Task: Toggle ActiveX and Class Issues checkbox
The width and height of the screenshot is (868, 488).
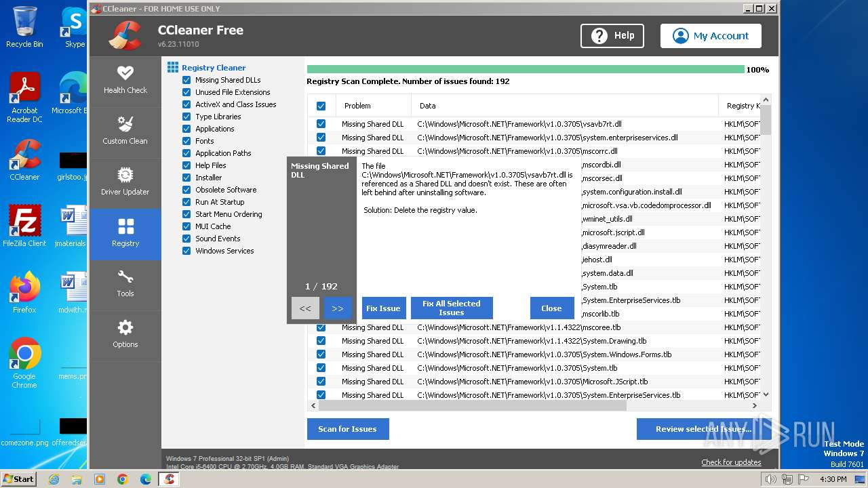Action: [186, 104]
